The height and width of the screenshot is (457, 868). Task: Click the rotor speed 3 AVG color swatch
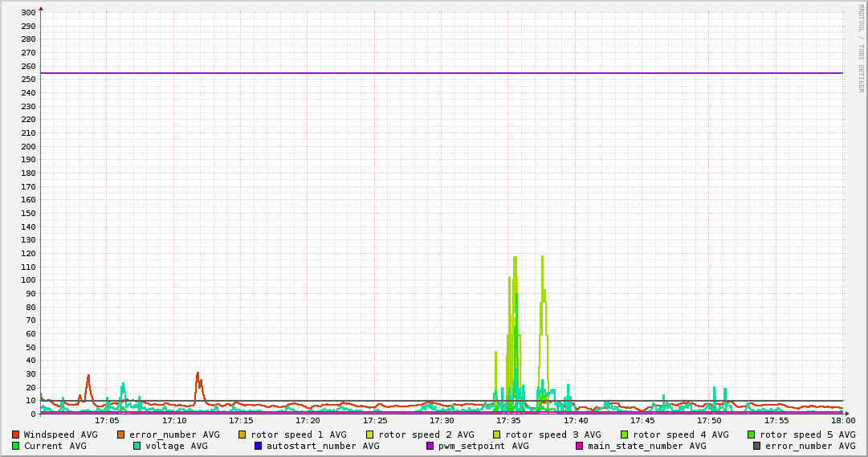pyautogui.click(x=497, y=435)
